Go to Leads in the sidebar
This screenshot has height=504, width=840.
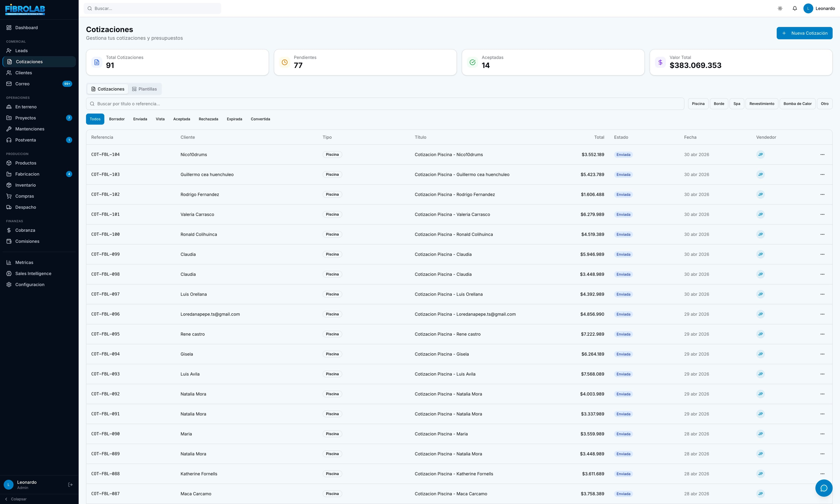tap(39, 51)
